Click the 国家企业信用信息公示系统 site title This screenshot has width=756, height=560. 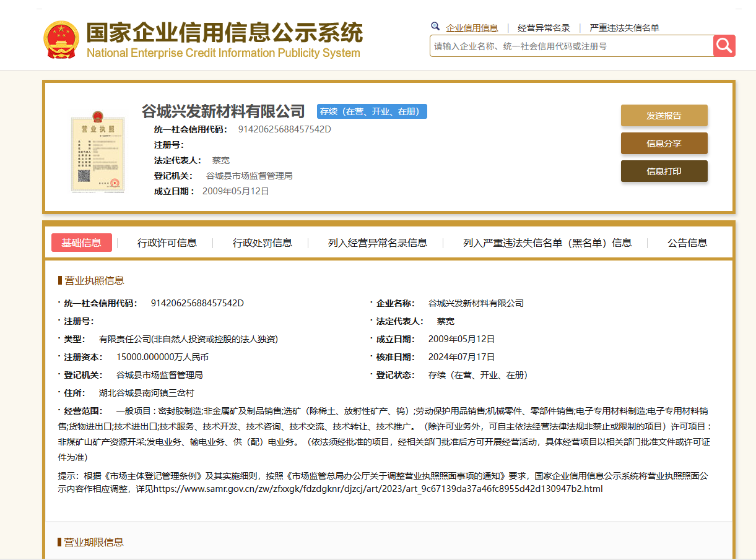point(224,33)
